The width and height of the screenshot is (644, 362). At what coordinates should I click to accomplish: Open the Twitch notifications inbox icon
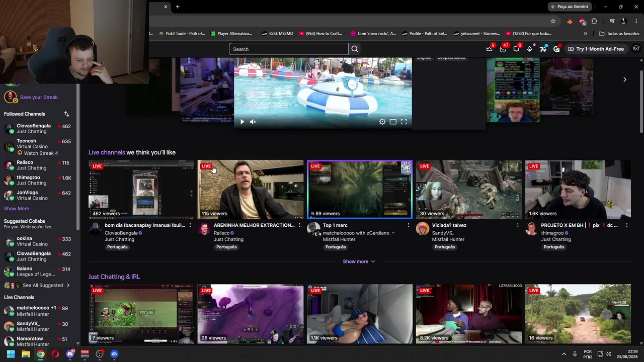point(503,49)
